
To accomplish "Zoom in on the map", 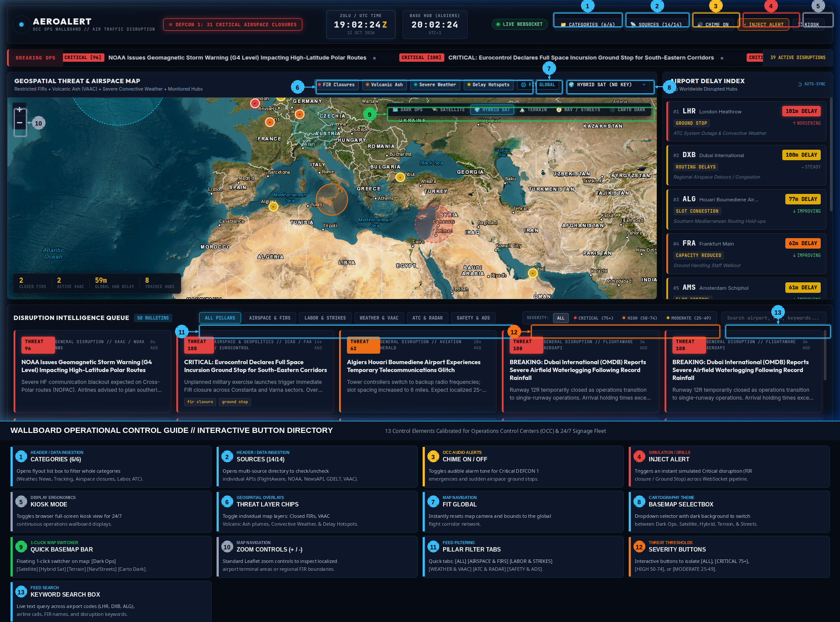I will click(x=20, y=109).
